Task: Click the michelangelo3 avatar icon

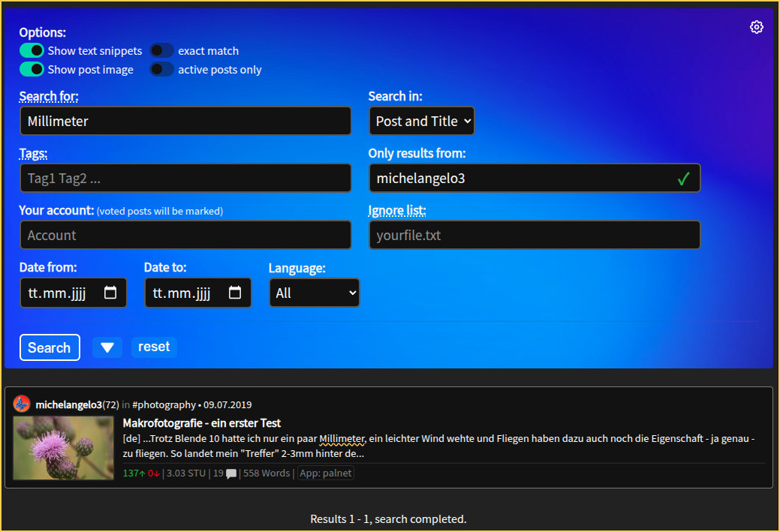Action: (21, 404)
